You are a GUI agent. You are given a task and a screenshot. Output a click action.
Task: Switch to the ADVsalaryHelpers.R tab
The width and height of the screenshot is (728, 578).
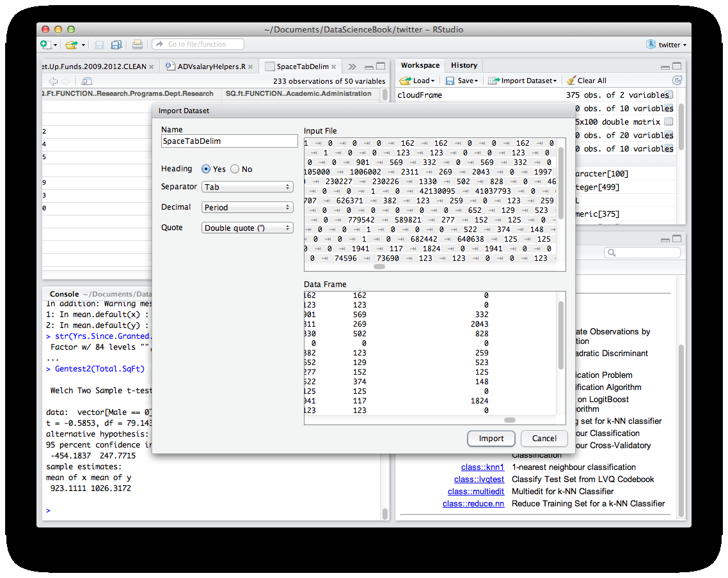pos(211,66)
